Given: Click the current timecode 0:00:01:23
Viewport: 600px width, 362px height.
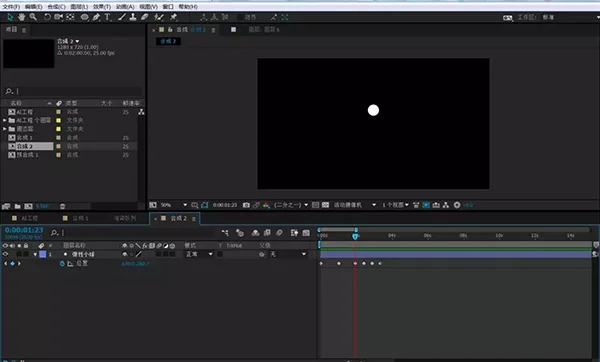Looking at the screenshot, I should [x=24, y=230].
